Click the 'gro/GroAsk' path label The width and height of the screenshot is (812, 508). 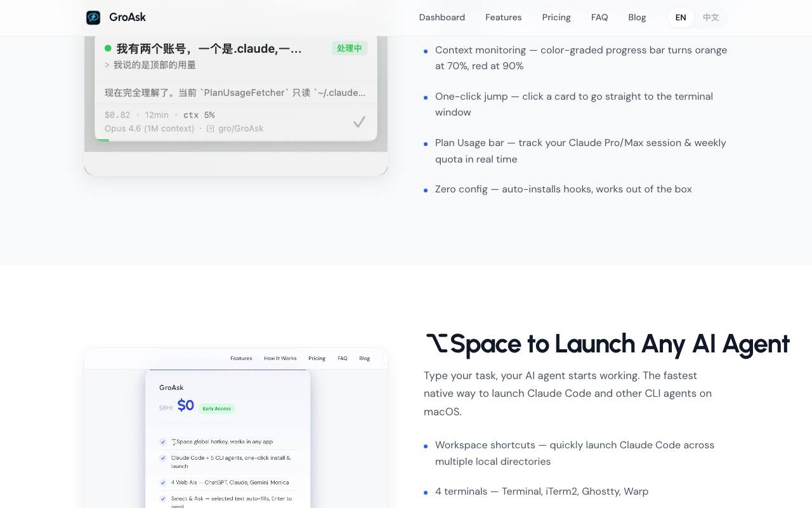tap(240, 128)
